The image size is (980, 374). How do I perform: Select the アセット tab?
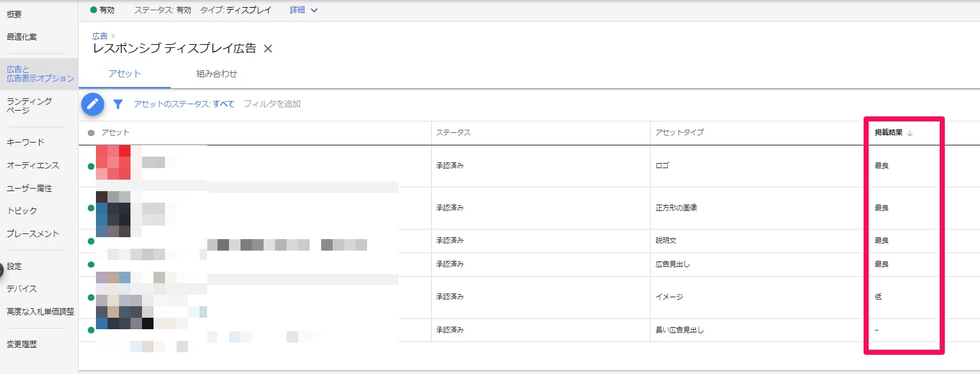coord(125,74)
